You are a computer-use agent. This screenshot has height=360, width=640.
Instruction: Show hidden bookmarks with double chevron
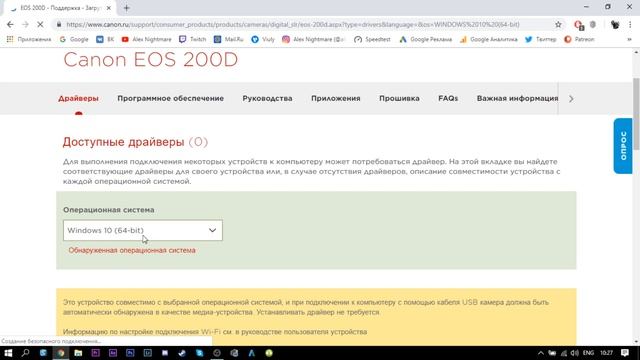tap(629, 39)
